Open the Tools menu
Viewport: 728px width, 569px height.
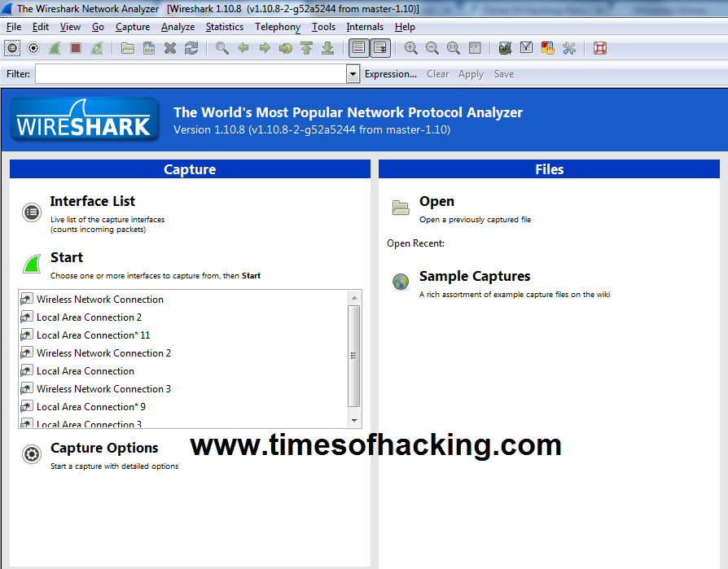(323, 27)
